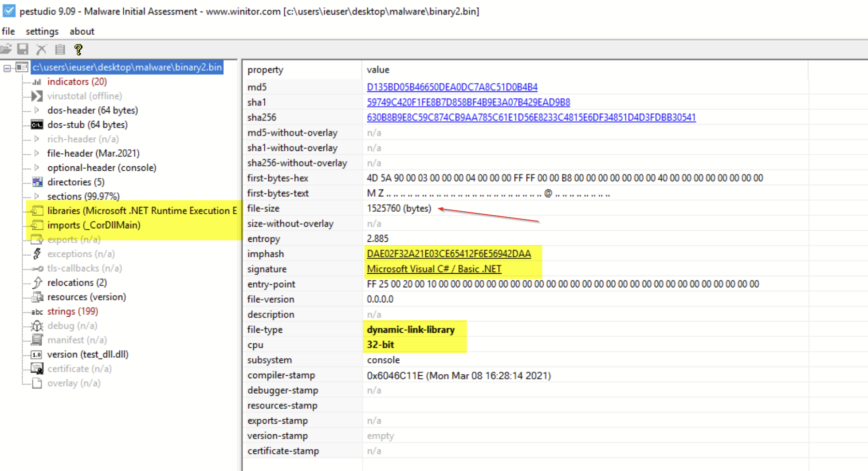The height and width of the screenshot is (471, 868).
Task: Select the c:\users\ieuser path root item
Action: (127, 67)
